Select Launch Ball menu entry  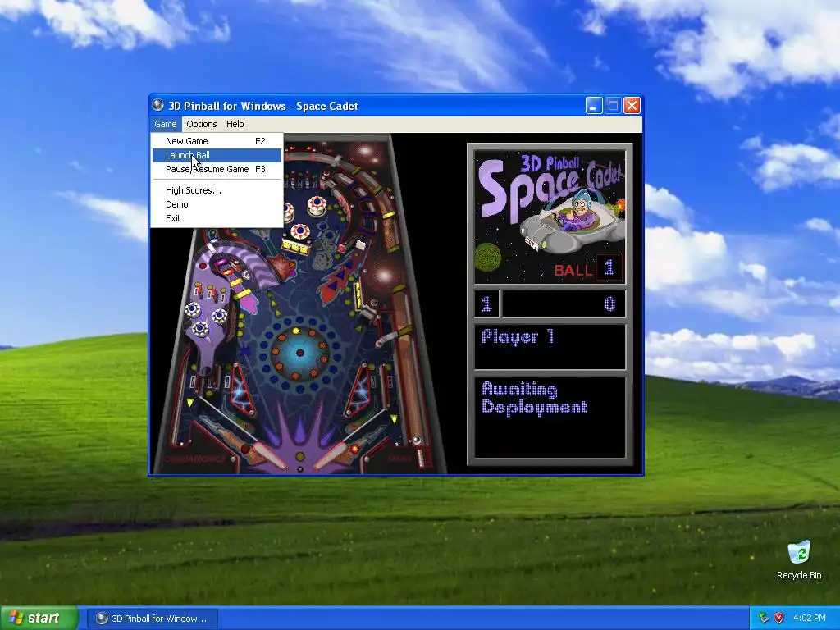click(217, 155)
